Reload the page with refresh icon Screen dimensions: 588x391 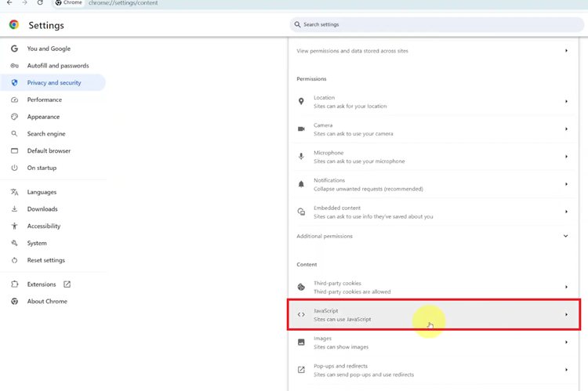click(40, 2)
